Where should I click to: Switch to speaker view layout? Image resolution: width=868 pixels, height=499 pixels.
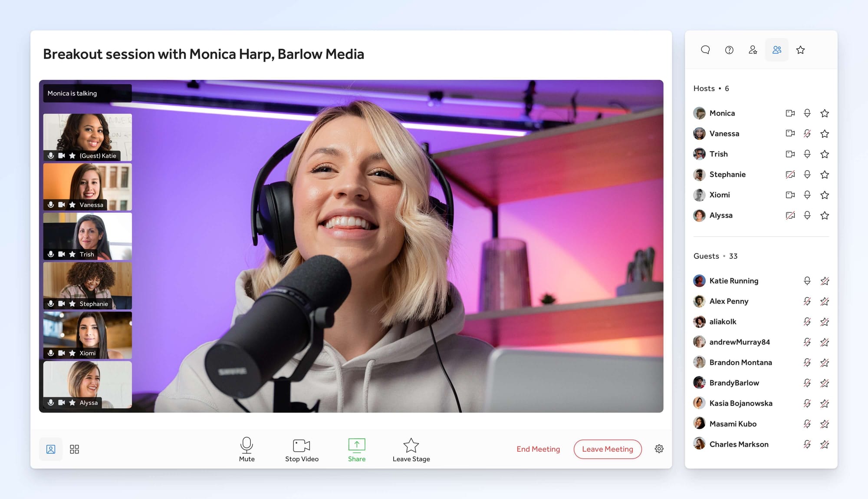click(51, 449)
